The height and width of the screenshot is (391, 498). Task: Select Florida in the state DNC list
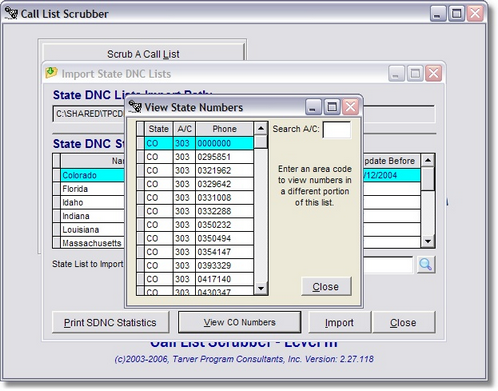[92, 189]
